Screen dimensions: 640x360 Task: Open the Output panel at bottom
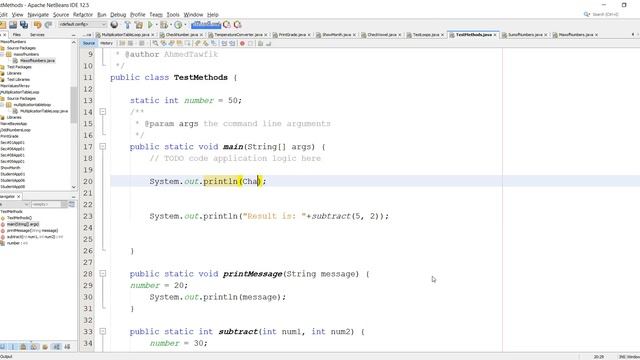coord(6,357)
